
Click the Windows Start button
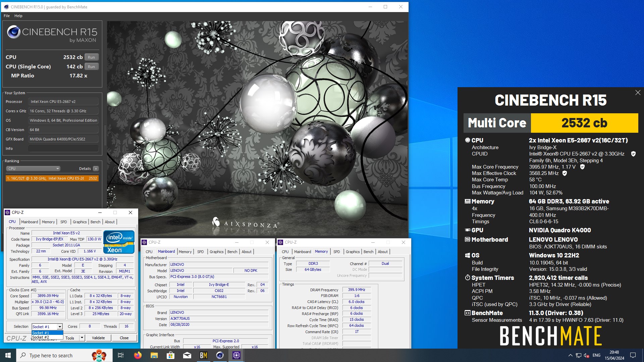tap(8, 355)
